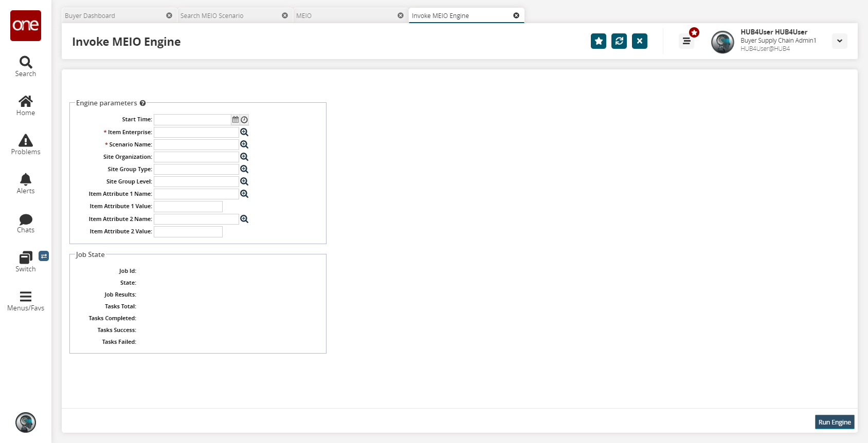The width and height of the screenshot is (868, 443).
Task: Open the Switch windows menu
Action: point(26,262)
